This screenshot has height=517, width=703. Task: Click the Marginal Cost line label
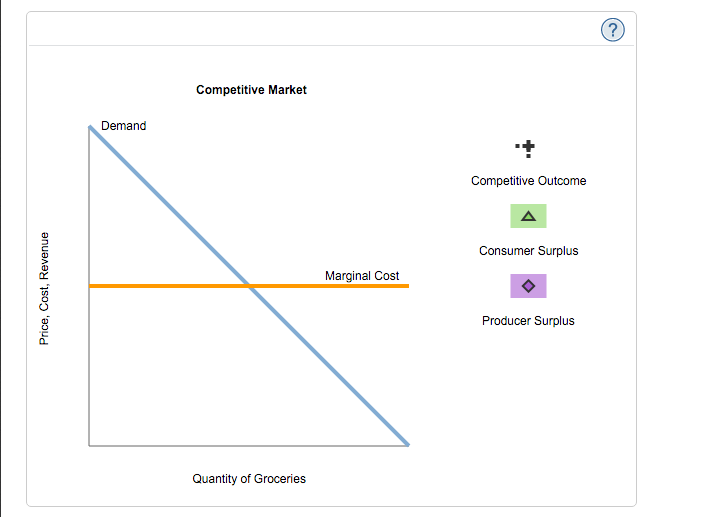[x=362, y=275]
